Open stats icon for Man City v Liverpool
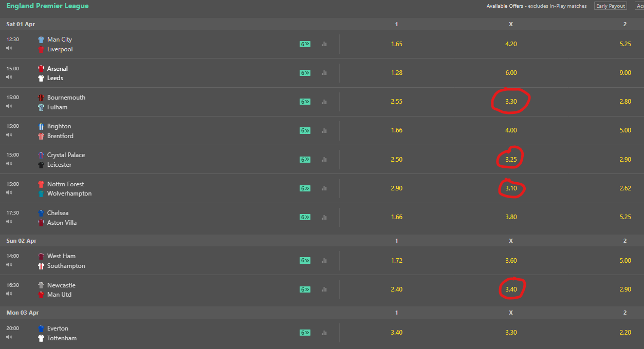This screenshot has width=644, height=349. 324,44
